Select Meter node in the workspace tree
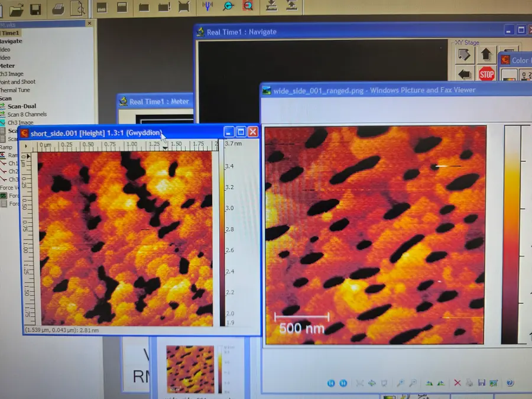532x399 pixels. tap(8, 66)
